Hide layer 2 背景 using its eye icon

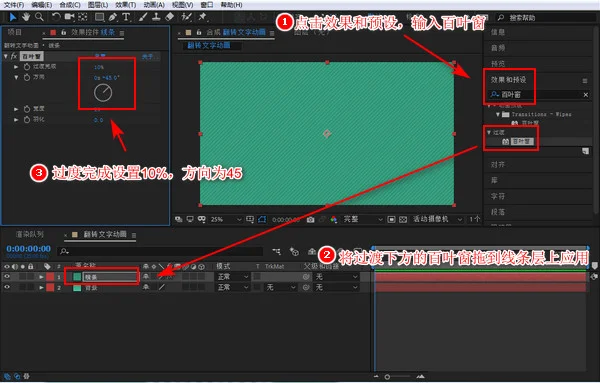(7, 287)
